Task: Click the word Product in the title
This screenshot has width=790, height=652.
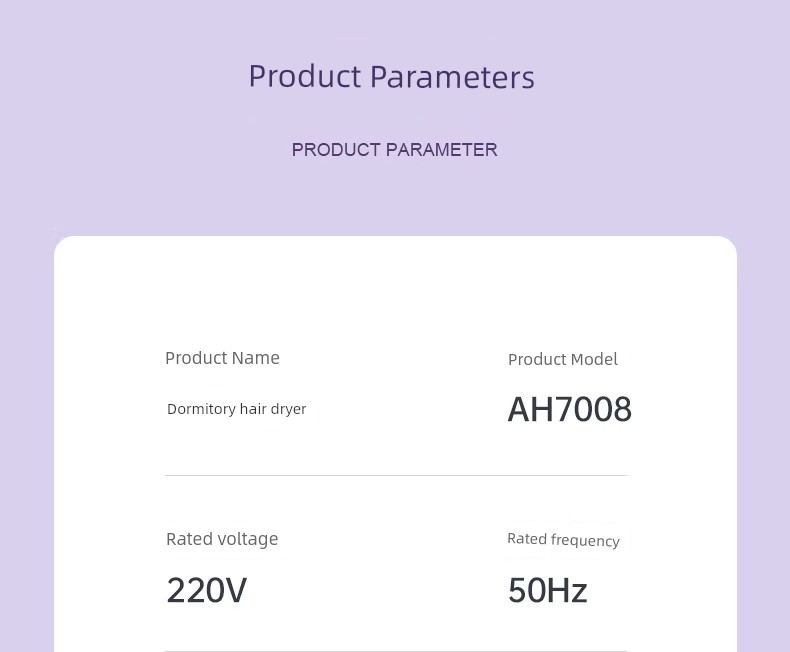Action: click(305, 77)
